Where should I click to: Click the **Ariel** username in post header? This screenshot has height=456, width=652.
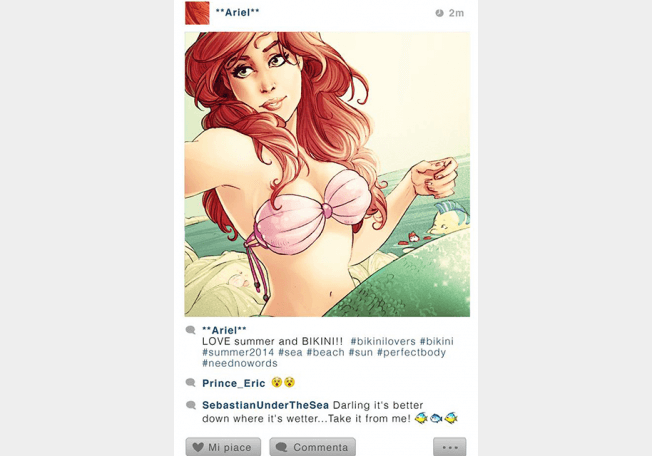pos(237,12)
